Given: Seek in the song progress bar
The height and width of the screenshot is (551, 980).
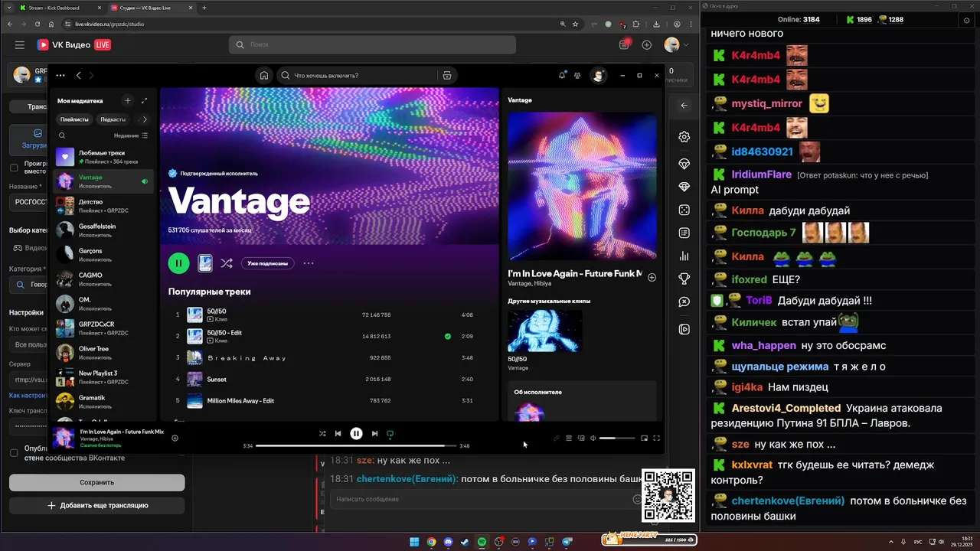Looking at the screenshot, I should click(x=356, y=445).
